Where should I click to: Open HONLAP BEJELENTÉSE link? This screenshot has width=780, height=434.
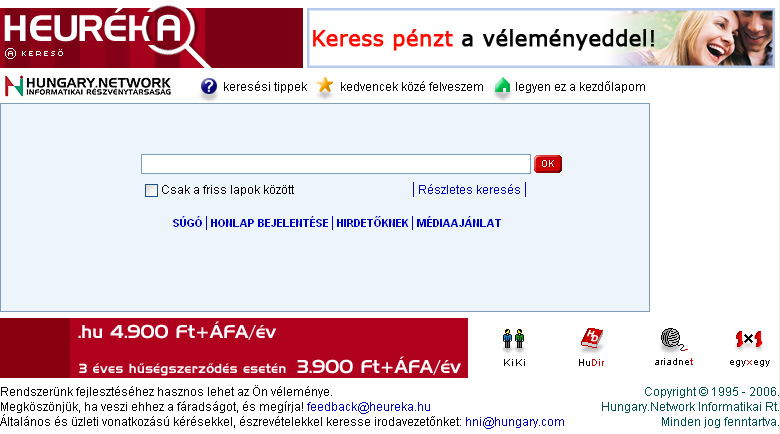coord(269,223)
